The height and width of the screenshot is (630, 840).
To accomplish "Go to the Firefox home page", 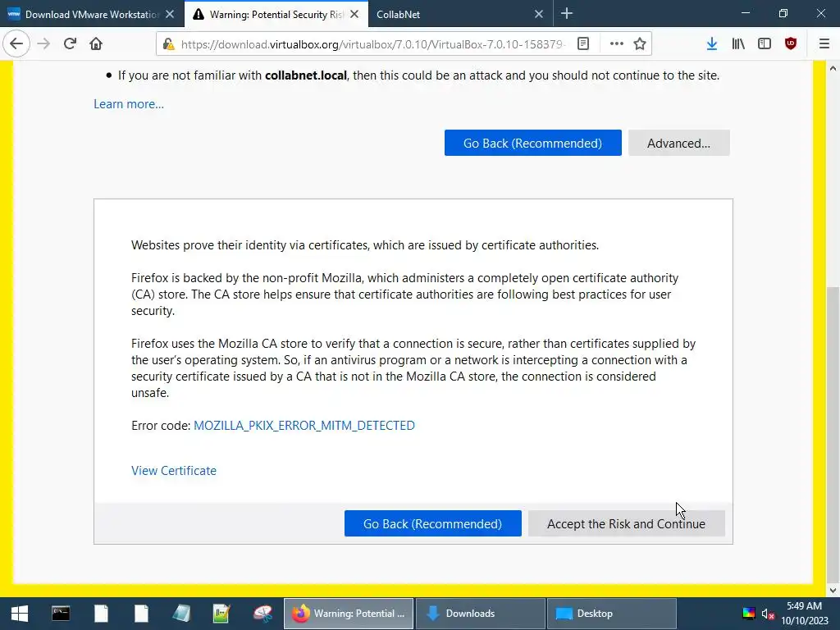I will pyautogui.click(x=96, y=43).
